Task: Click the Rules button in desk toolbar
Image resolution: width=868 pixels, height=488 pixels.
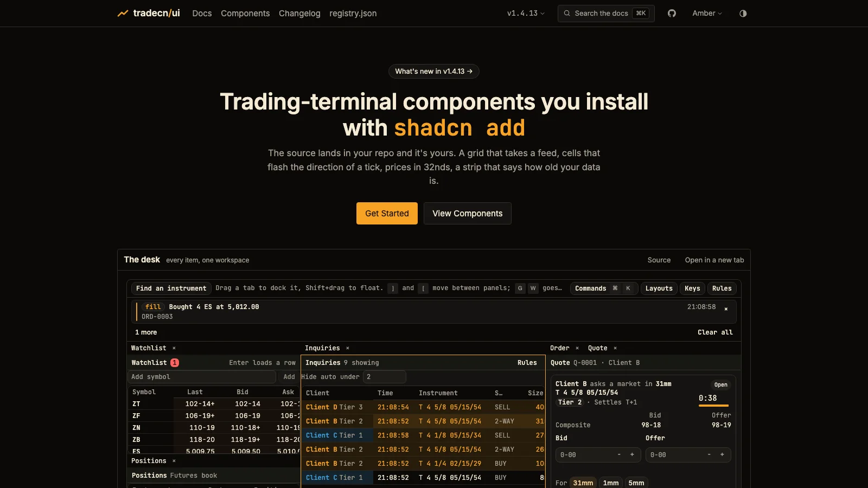Action: (x=722, y=288)
